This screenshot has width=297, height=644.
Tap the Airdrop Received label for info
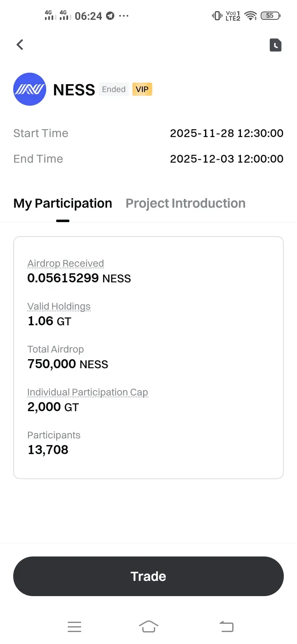[x=66, y=263]
